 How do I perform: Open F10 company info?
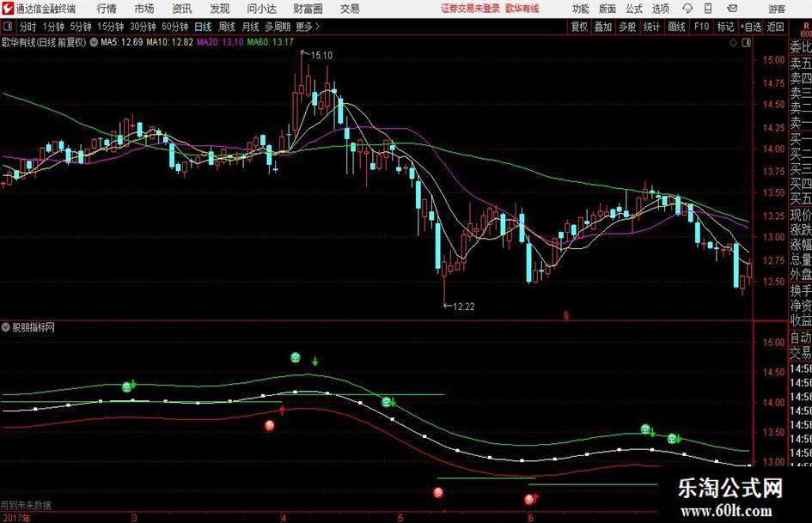(702, 27)
